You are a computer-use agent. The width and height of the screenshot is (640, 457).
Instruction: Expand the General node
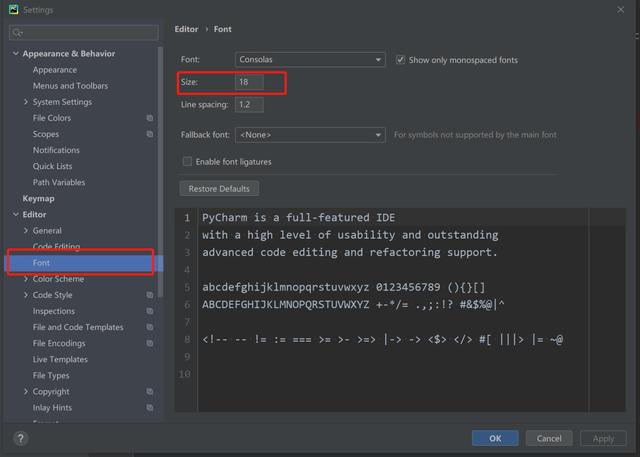pos(26,231)
